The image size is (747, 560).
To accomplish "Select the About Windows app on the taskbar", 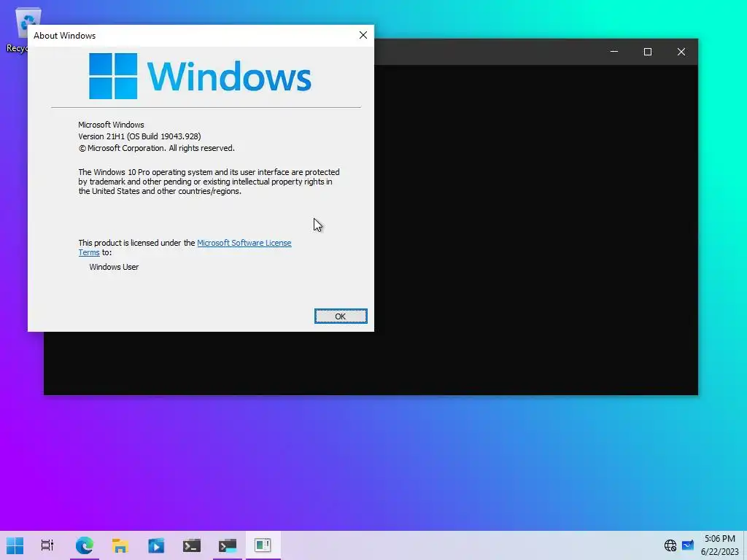I will 263,545.
